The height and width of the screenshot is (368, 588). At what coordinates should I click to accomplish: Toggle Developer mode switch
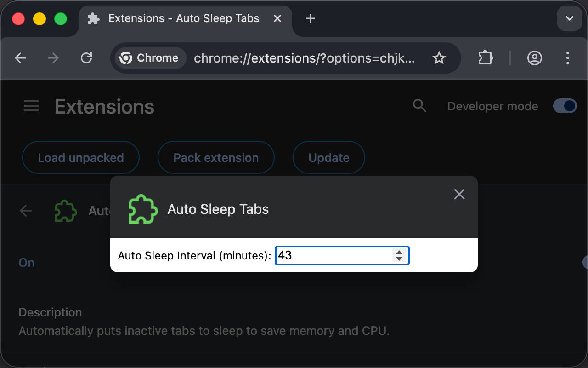(x=565, y=106)
